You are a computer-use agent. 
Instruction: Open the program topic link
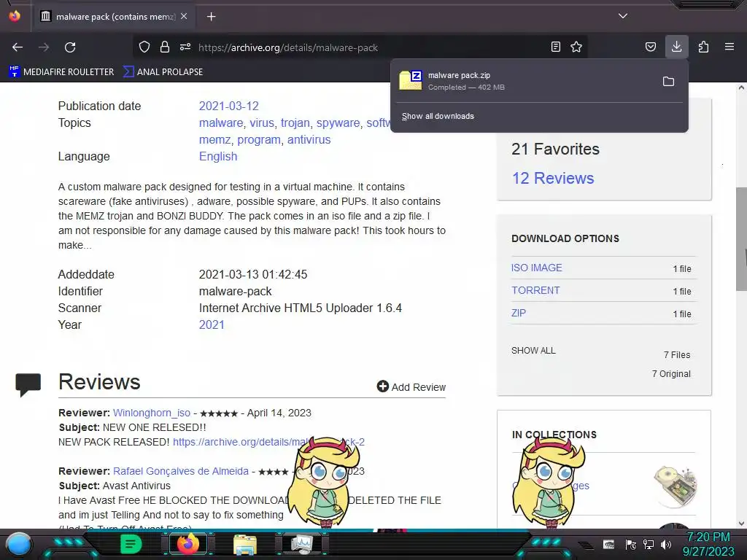pos(259,139)
